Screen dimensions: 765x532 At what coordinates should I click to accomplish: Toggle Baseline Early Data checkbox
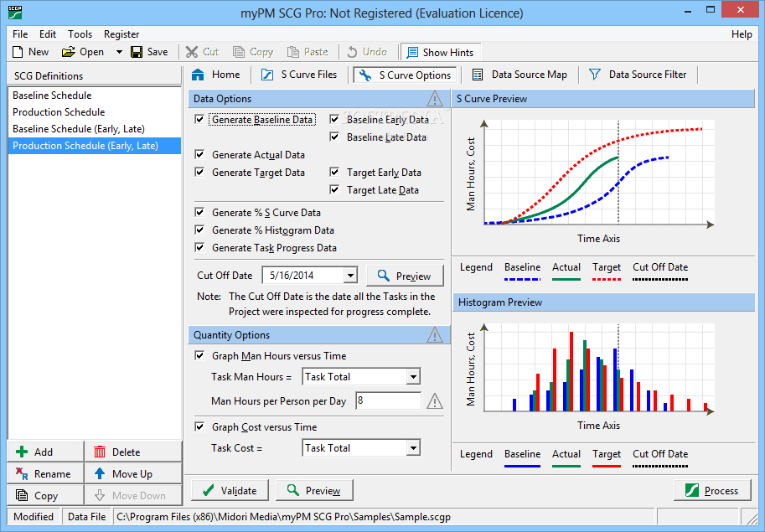point(334,120)
